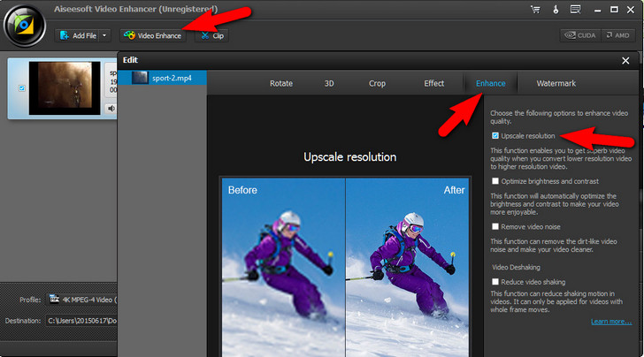Toggle CUDA acceleration
Image resolution: width=644 pixels, height=357 pixels.
coord(580,35)
